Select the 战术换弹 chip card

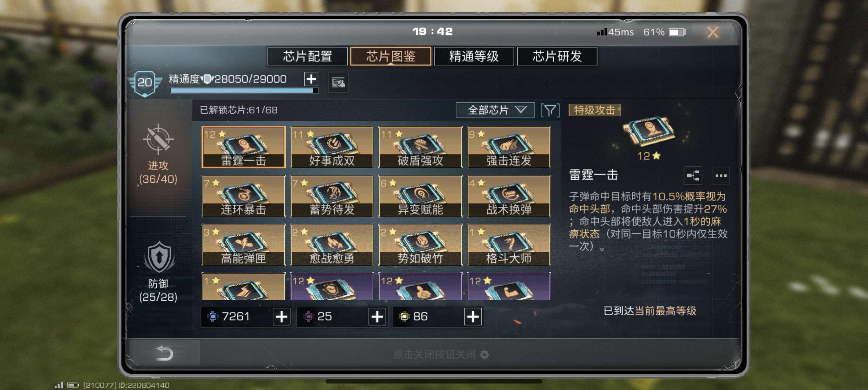click(508, 196)
